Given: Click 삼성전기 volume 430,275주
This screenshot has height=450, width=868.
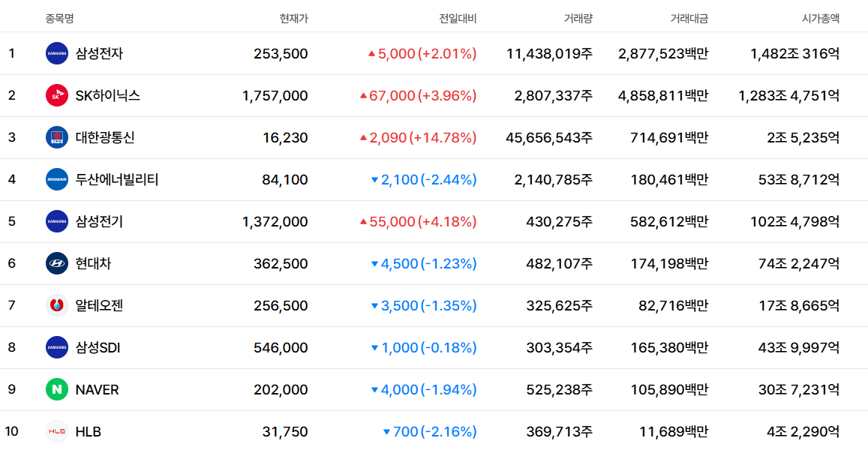Looking at the screenshot, I should click(x=559, y=222).
